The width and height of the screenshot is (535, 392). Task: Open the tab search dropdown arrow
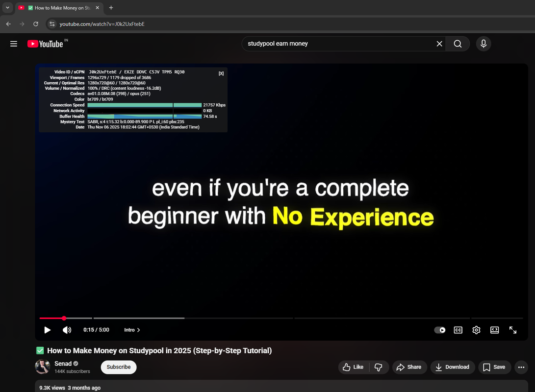[7, 7]
